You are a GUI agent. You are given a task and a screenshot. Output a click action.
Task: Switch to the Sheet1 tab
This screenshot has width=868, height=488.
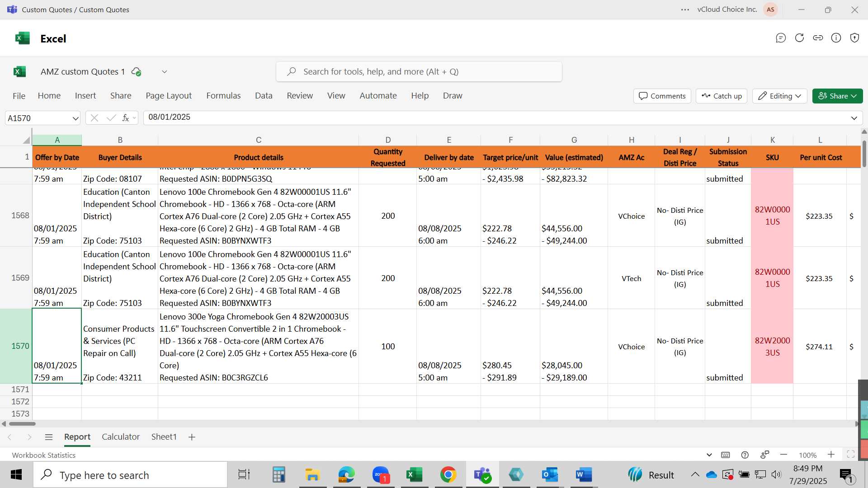pos(164,437)
